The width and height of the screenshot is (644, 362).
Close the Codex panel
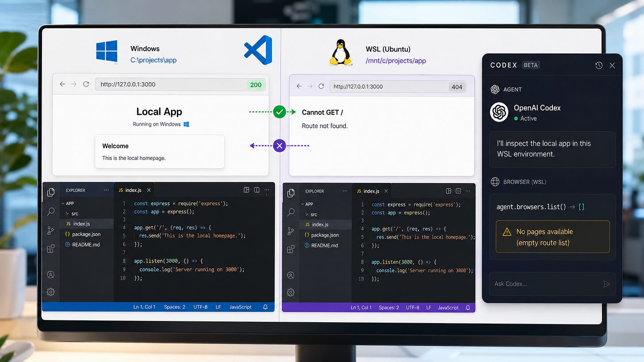(612, 65)
